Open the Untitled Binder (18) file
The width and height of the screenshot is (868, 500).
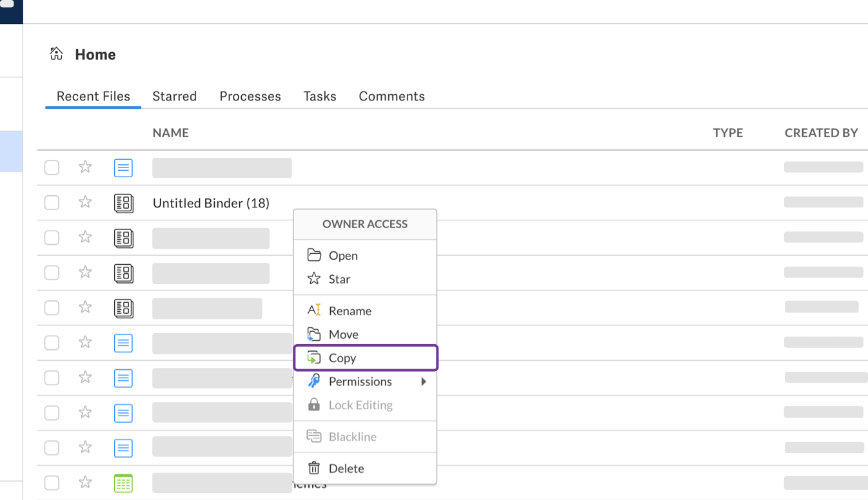(211, 203)
